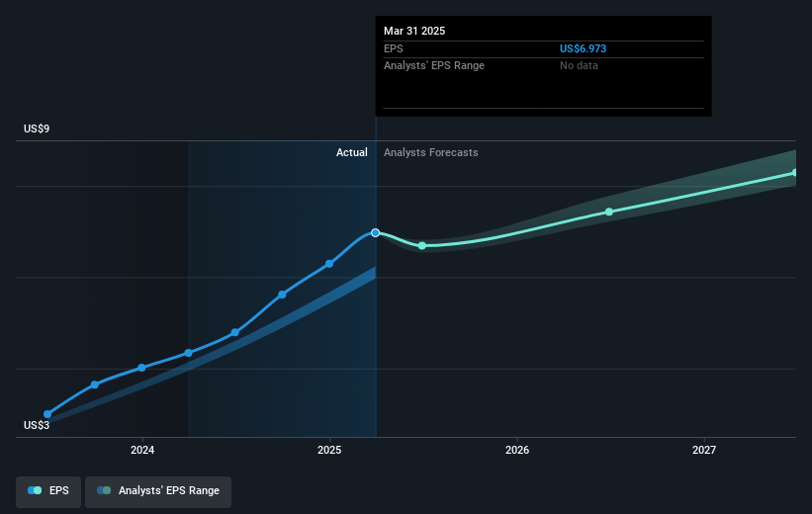Select the earliest EPS data point near US$3
Screen dimensions: 812x514
point(47,414)
